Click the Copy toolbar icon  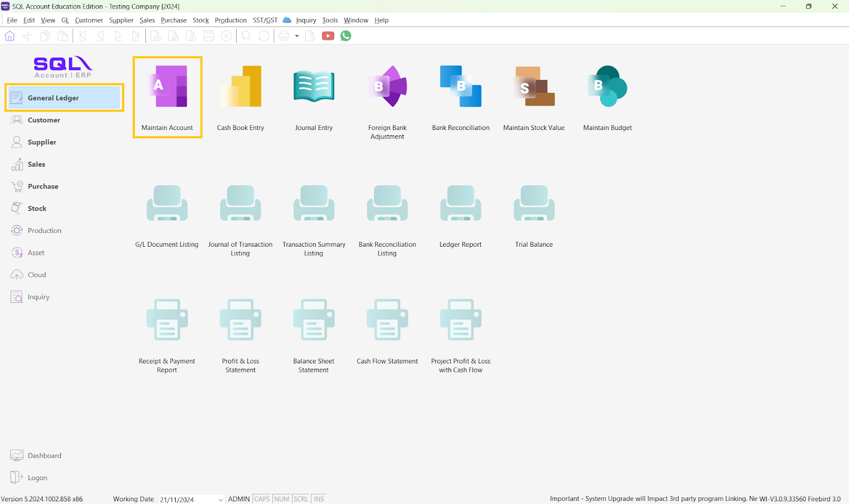pyautogui.click(x=45, y=36)
